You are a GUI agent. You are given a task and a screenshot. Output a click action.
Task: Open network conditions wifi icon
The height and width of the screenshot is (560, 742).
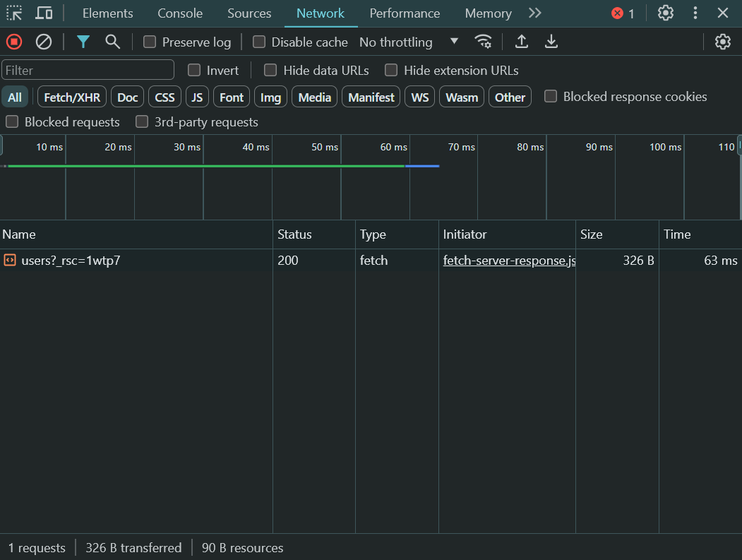click(483, 42)
